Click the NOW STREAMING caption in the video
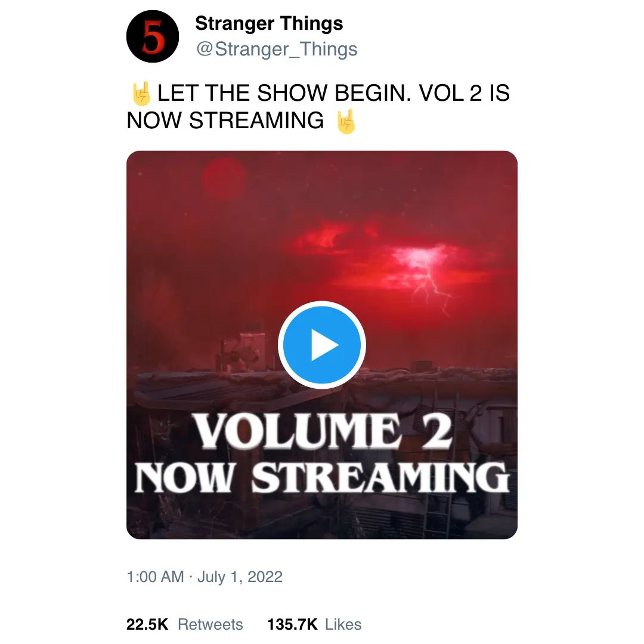This screenshot has height=644, width=644. pyautogui.click(x=322, y=478)
